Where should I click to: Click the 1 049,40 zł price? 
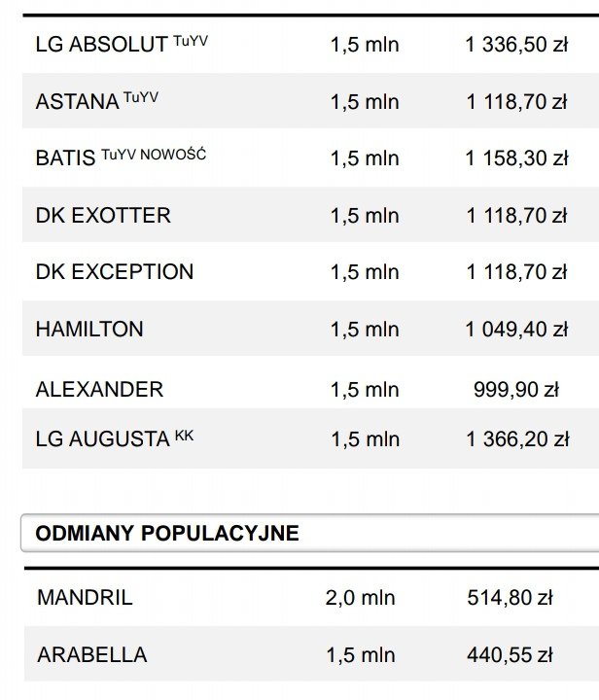tap(517, 330)
